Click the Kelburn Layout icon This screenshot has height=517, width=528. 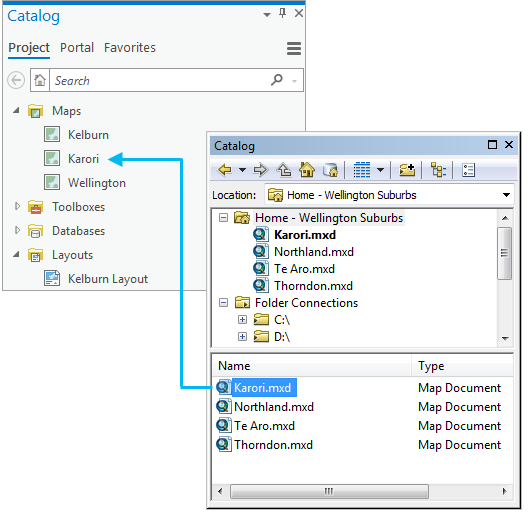click(x=52, y=278)
